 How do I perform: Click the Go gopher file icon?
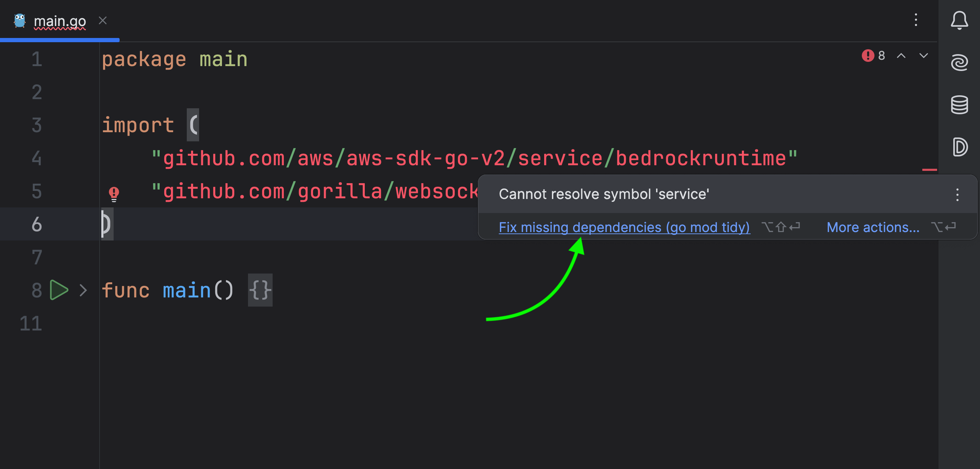20,20
